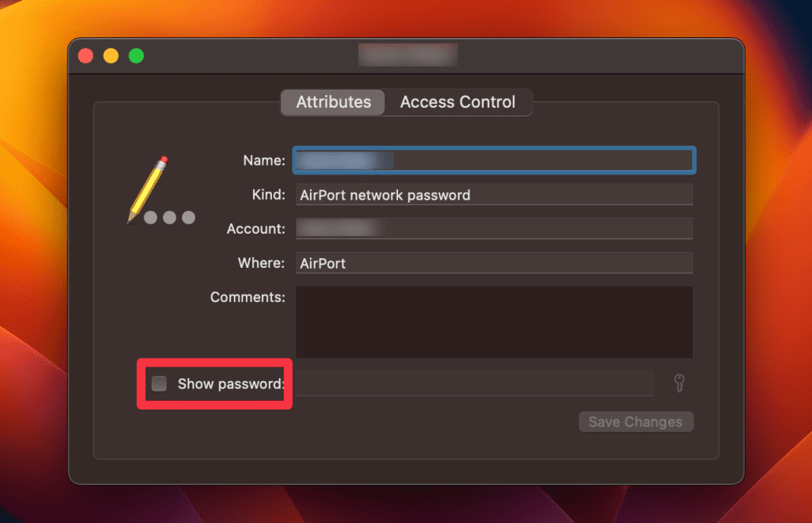This screenshot has height=523, width=812.
Task: Minimize the window with the yellow button
Action: pyautogui.click(x=111, y=56)
